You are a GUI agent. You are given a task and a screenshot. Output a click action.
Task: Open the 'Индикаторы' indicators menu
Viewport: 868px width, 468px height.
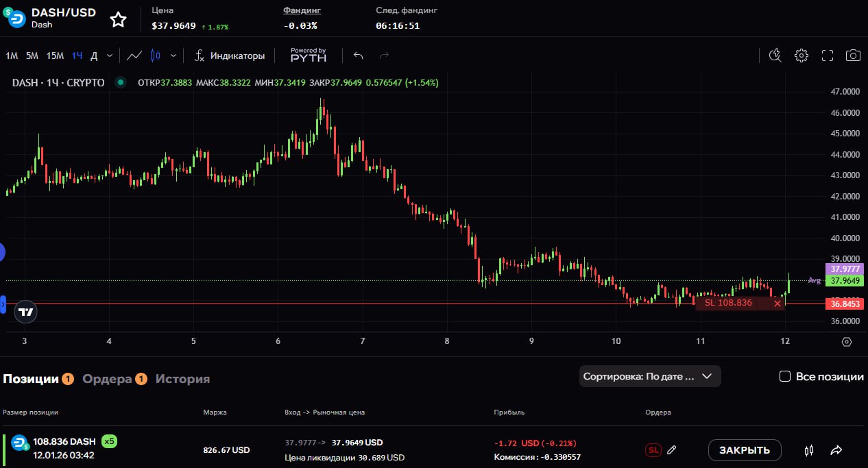click(x=229, y=56)
